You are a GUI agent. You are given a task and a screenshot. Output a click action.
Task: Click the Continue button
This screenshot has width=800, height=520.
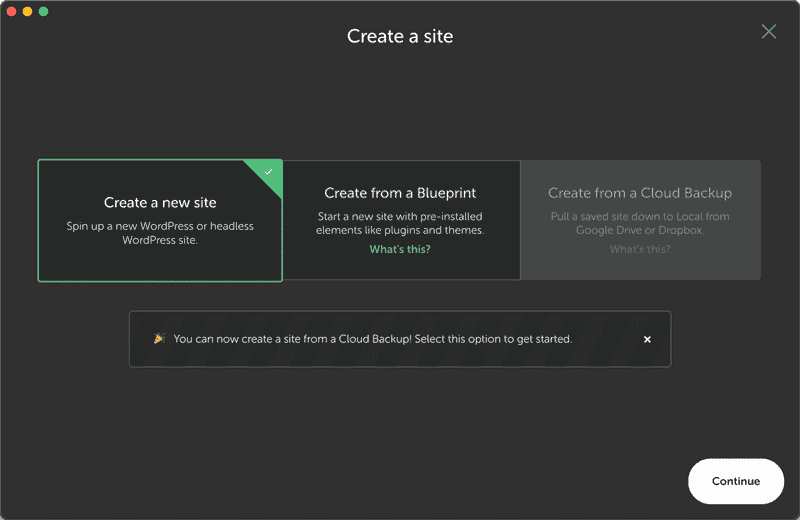click(x=736, y=481)
